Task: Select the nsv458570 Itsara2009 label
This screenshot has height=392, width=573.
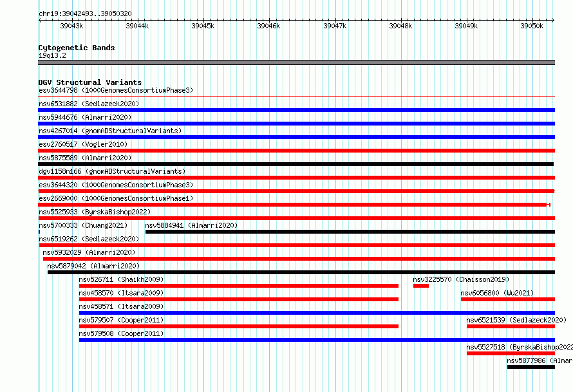Action: 121,293
